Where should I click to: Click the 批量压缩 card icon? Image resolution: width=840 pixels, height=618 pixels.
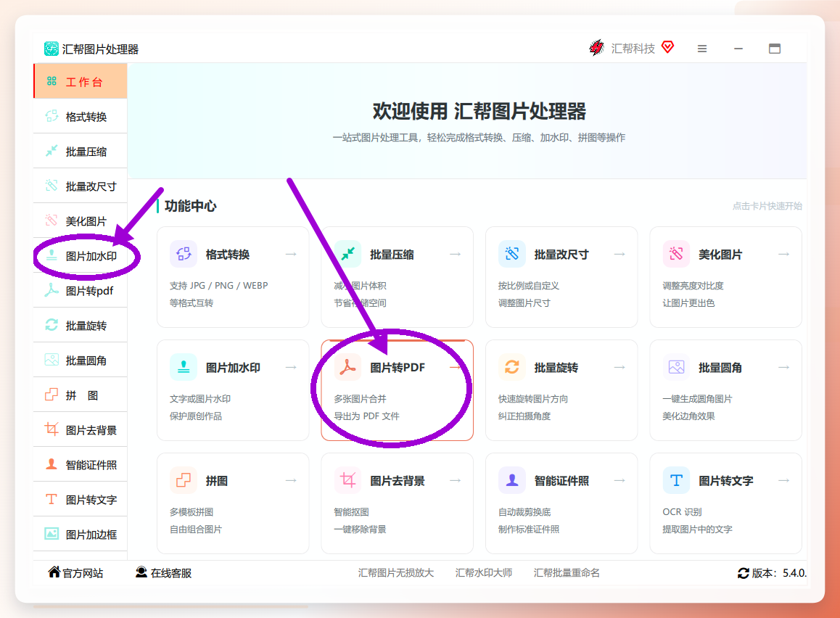click(347, 254)
